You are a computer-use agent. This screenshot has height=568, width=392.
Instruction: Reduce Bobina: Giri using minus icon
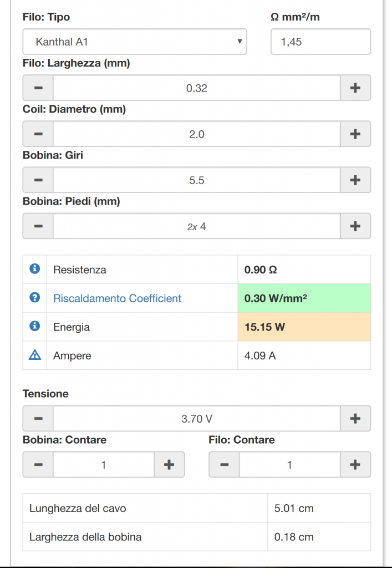tap(38, 180)
